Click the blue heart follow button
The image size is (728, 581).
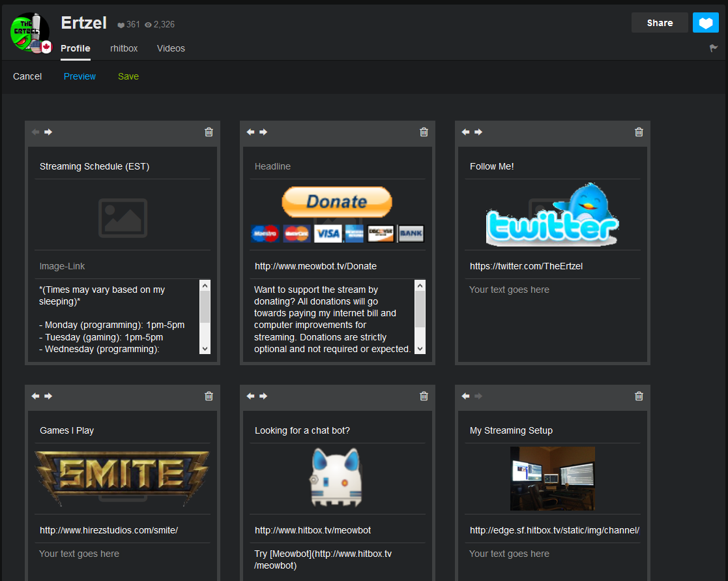[x=705, y=22]
